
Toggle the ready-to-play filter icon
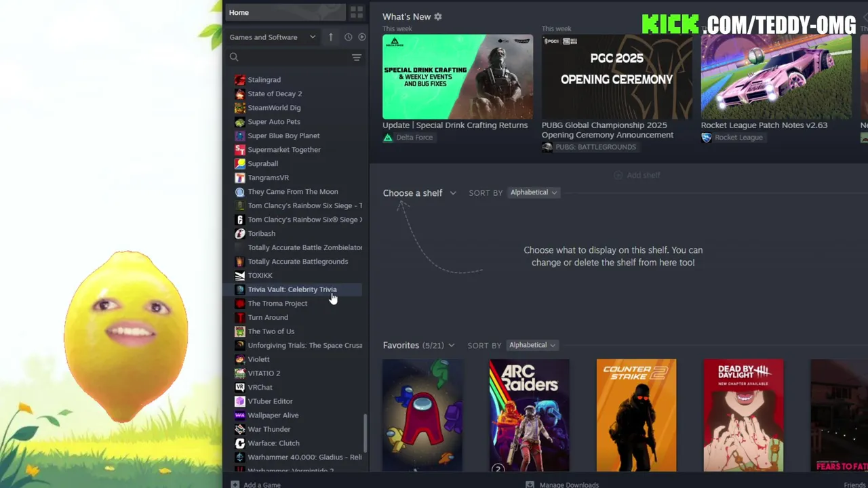[x=362, y=37]
